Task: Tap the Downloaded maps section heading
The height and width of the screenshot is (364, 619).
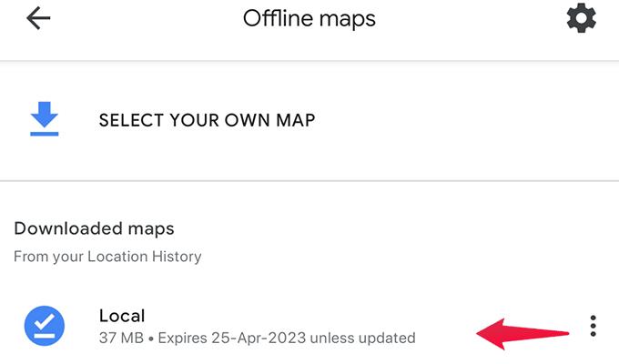Action: (x=94, y=228)
